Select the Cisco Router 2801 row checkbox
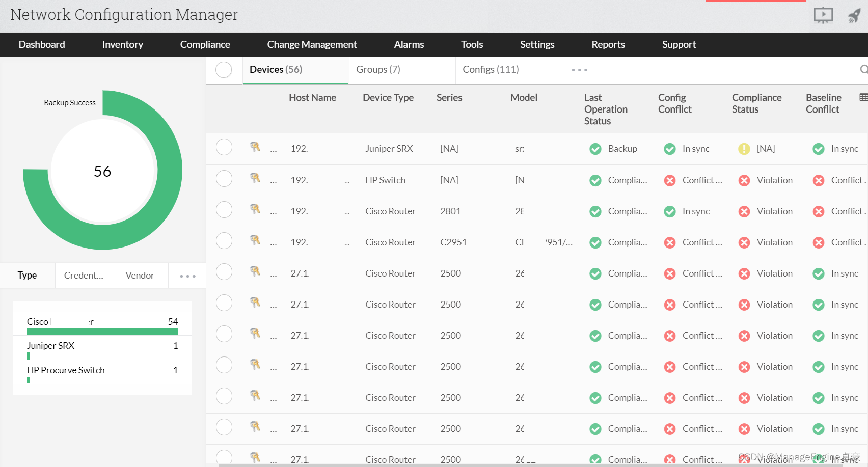The width and height of the screenshot is (868, 467). pyautogui.click(x=224, y=209)
